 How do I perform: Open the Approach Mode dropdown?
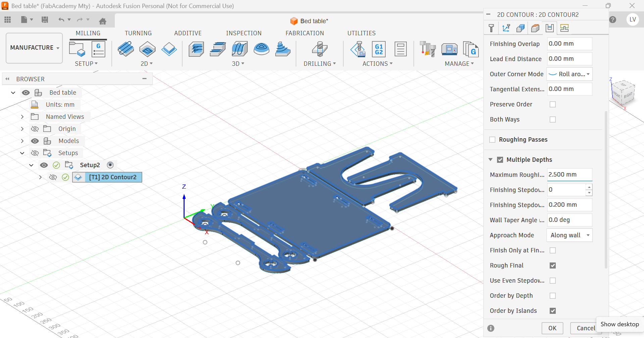coord(569,235)
